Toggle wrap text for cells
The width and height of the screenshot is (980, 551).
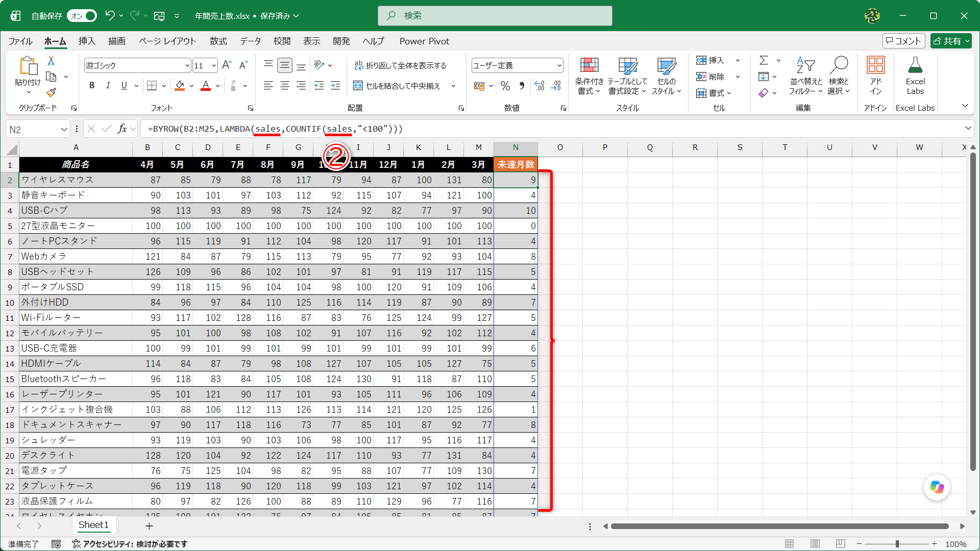coord(401,65)
